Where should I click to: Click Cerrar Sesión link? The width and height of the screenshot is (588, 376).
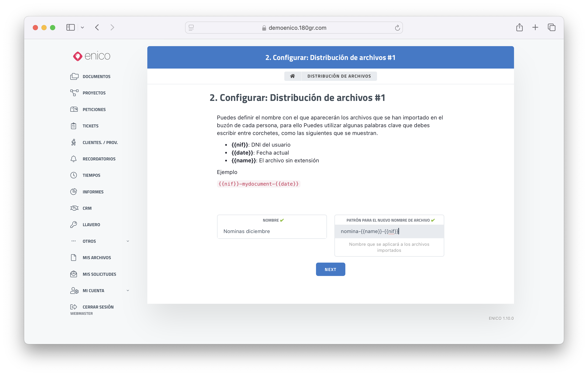click(x=98, y=307)
